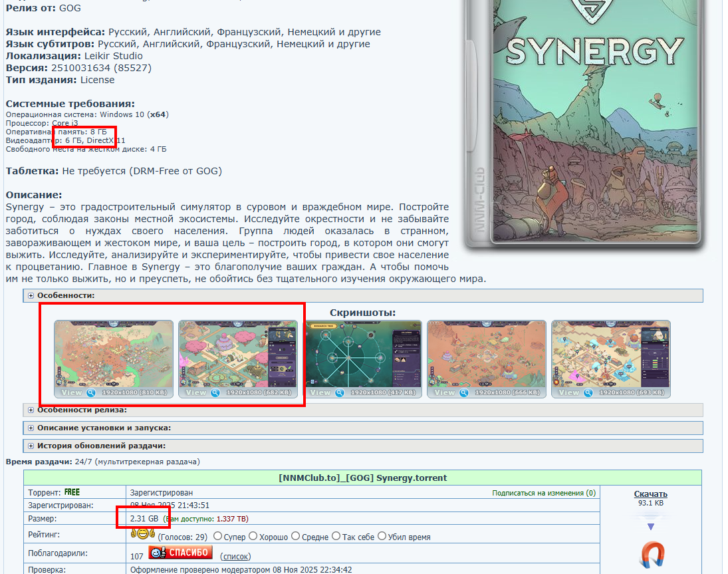
Task: Open the 682 KB screenshot thumbnail
Action: tap(238, 359)
